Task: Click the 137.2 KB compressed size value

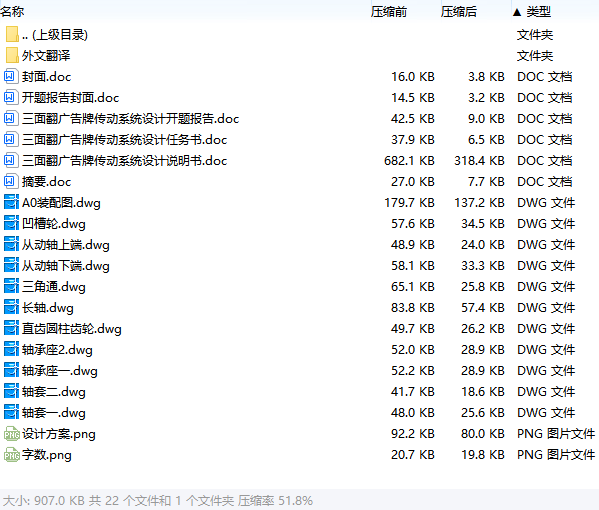Action: (x=479, y=202)
